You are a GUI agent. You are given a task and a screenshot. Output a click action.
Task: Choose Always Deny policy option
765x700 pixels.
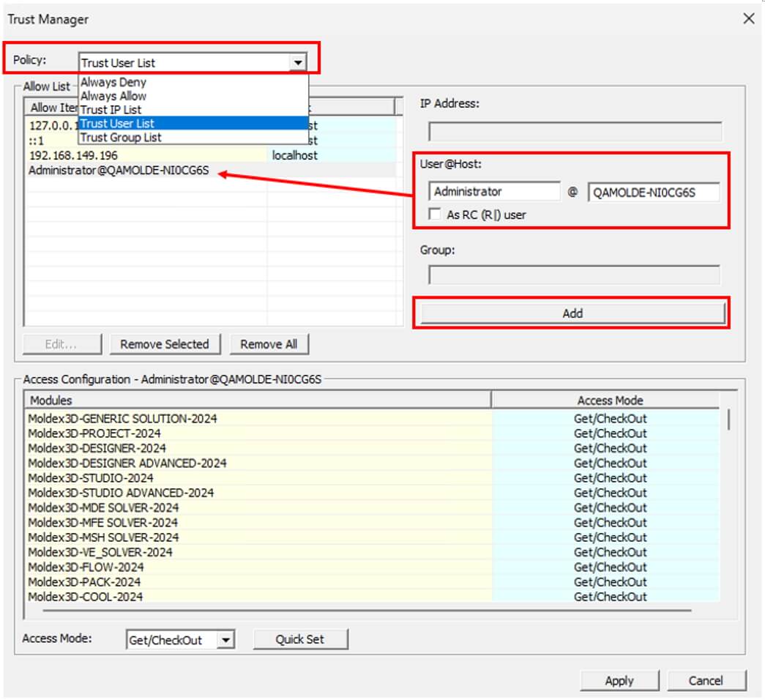point(193,82)
